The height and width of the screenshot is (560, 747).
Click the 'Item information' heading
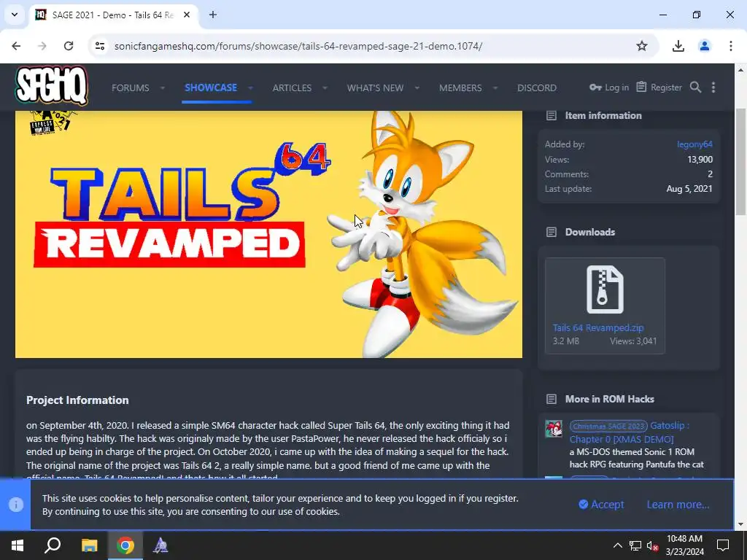click(x=603, y=115)
